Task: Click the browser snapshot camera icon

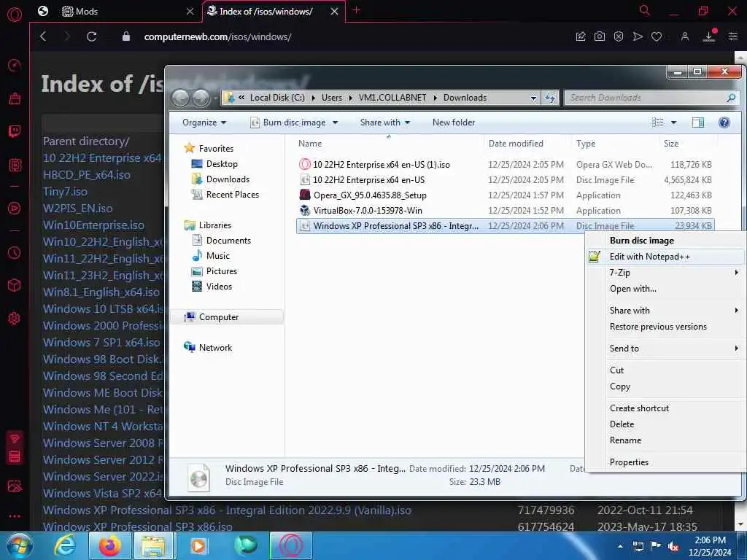Action: click(600, 36)
